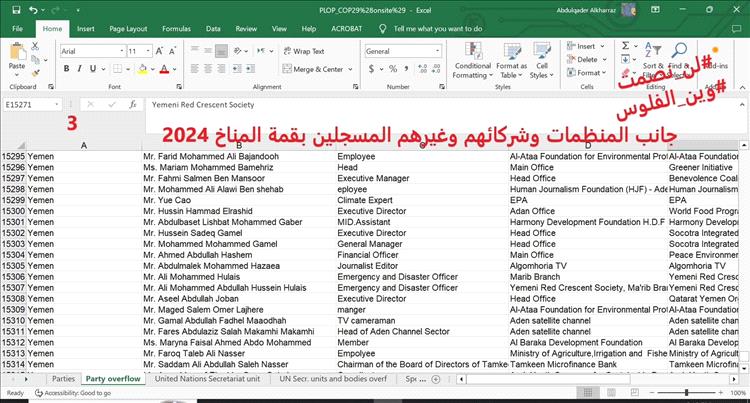Open the Insert ribbon tab

point(86,29)
